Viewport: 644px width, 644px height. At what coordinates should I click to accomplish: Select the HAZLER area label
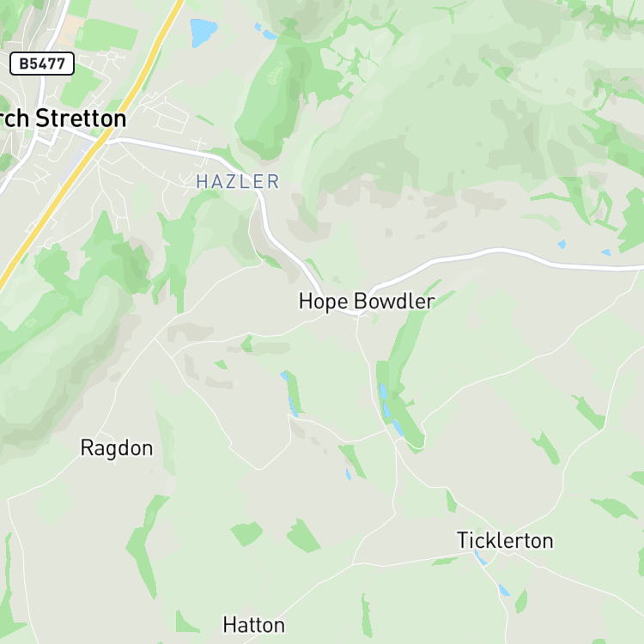click(x=238, y=182)
